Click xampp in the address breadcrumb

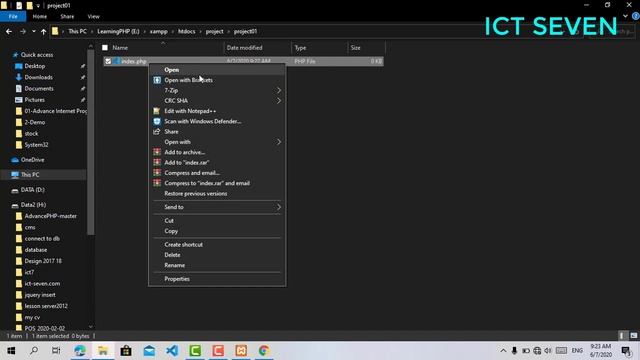(158, 31)
